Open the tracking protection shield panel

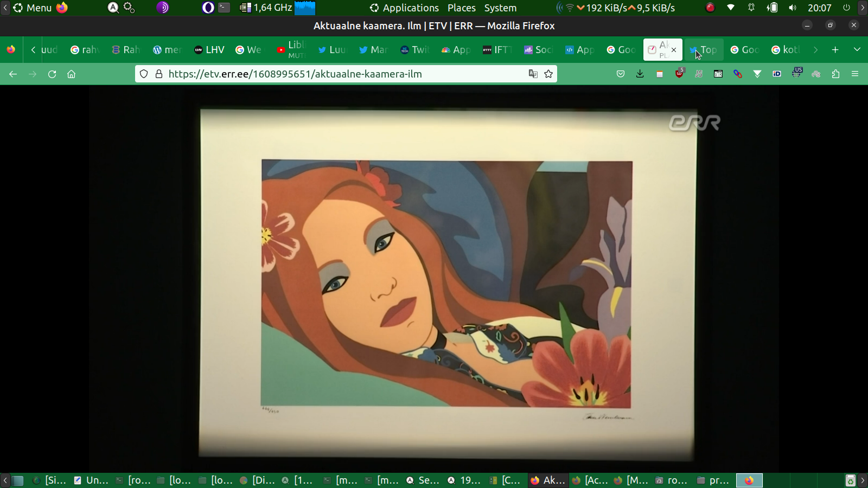[x=144, y=74]
